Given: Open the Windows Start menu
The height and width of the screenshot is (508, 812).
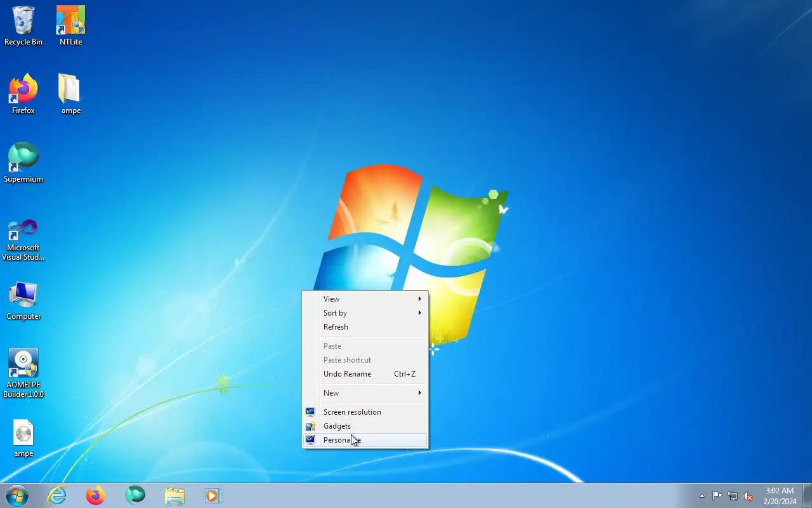Looking at the screenshot, I should click(x=16, y=495).
